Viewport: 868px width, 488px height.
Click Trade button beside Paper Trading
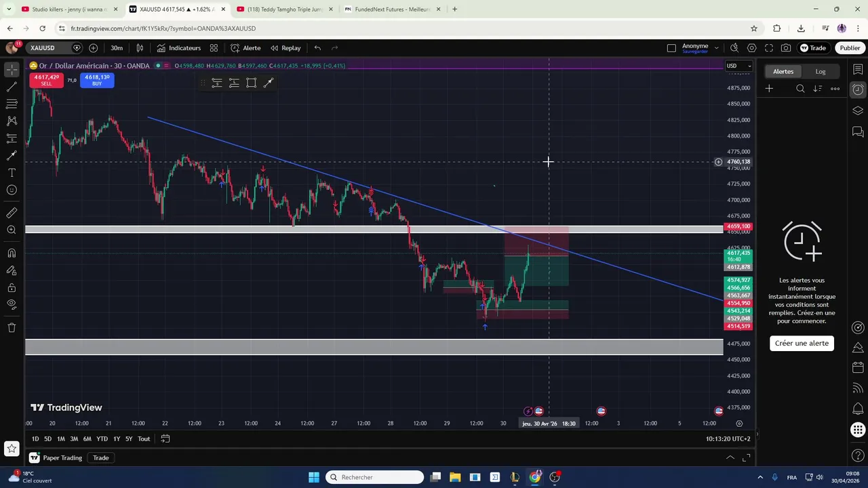tap(100, 457)
